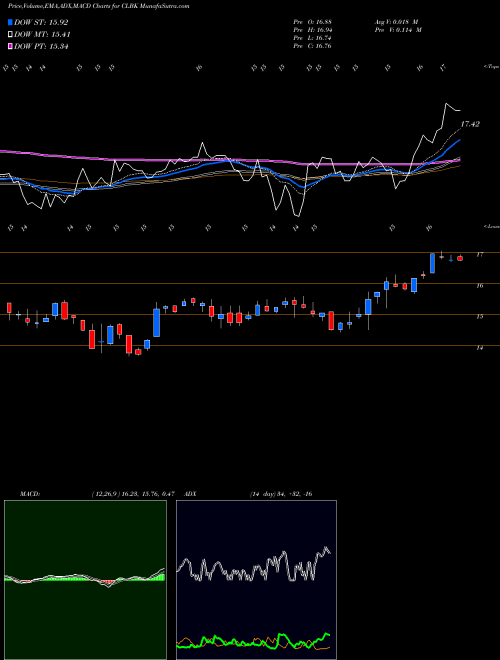Click the 17 price axis label
Screen dimensions: 500x660
coord(479,255)
